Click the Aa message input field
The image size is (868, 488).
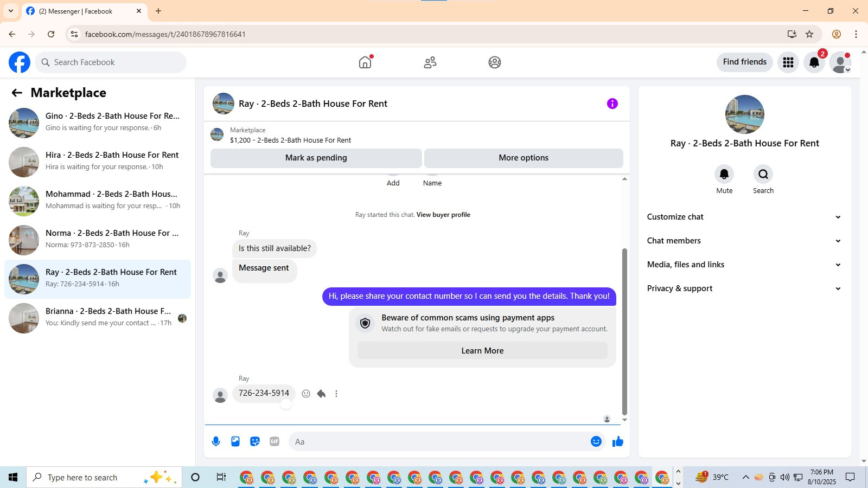(438, 441)
